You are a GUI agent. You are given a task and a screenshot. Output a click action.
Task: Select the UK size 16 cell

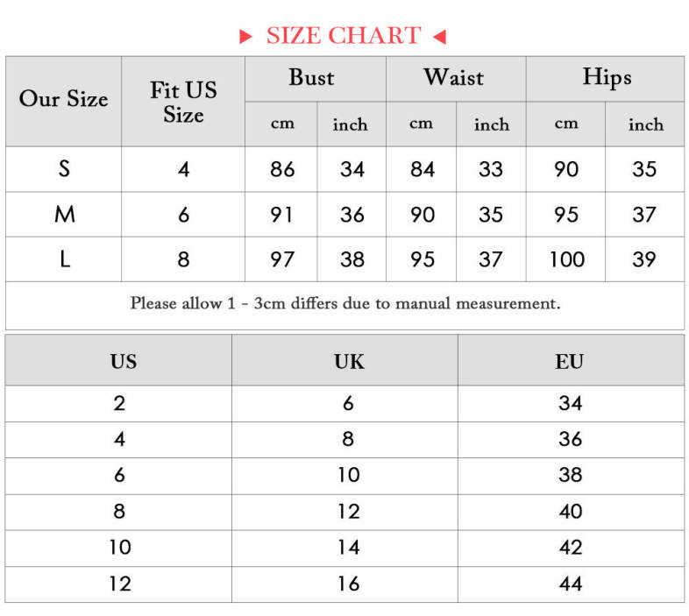click(348, 584)
